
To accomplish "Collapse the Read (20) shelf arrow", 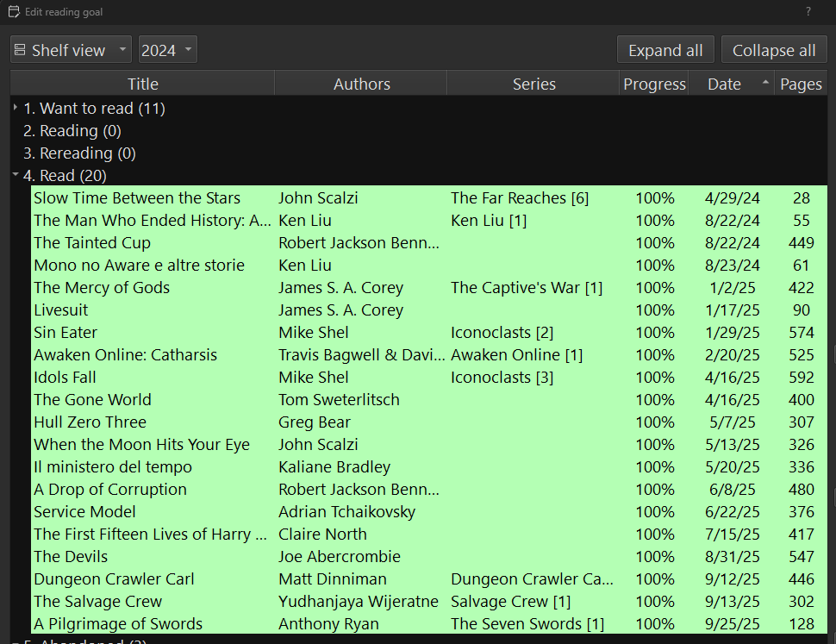I will pyautogui.click(x=16, y=174).
